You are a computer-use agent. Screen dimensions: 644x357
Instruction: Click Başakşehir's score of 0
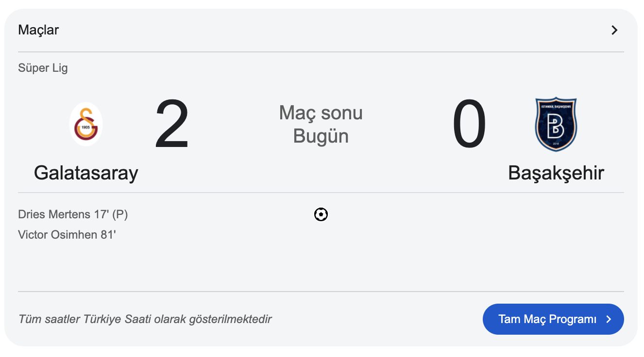tap(469, 124)
